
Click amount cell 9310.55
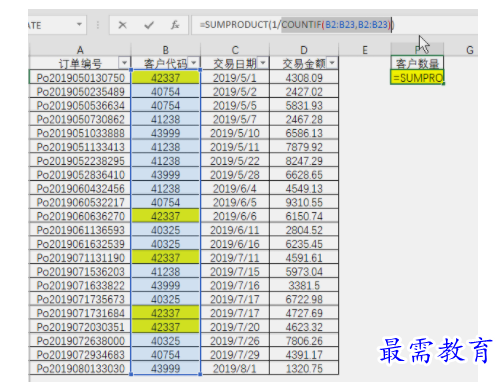click(304, 202)
